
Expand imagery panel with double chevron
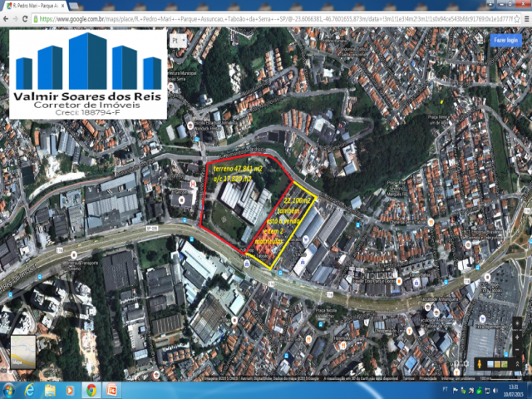517,364
